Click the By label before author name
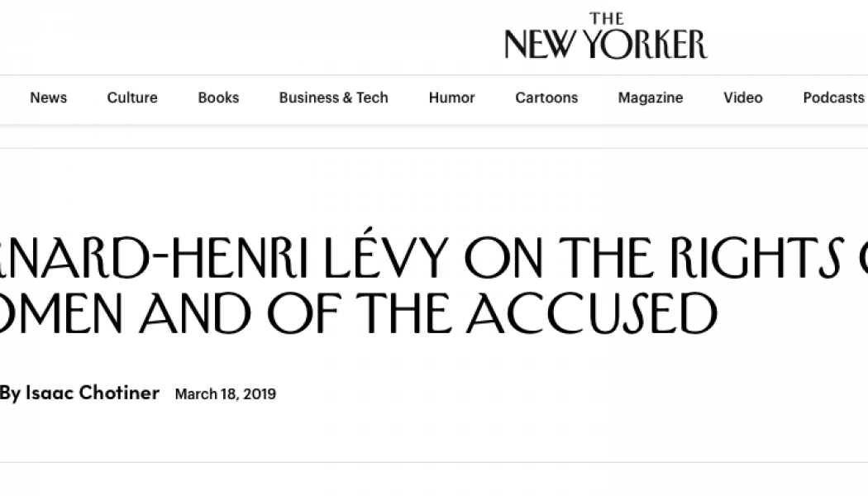868x496 pixels. click(x=10, y=393)
